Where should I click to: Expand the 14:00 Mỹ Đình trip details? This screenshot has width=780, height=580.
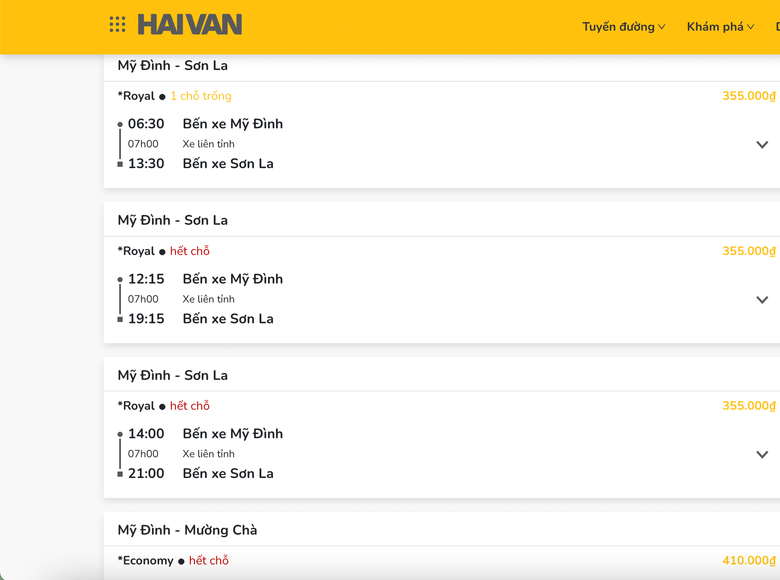(762, 455)
